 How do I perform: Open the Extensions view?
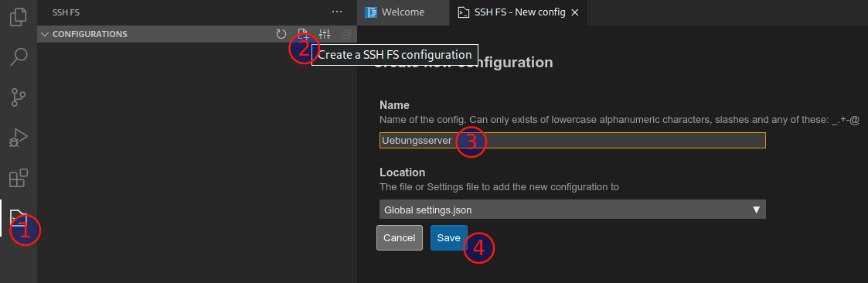19,179
